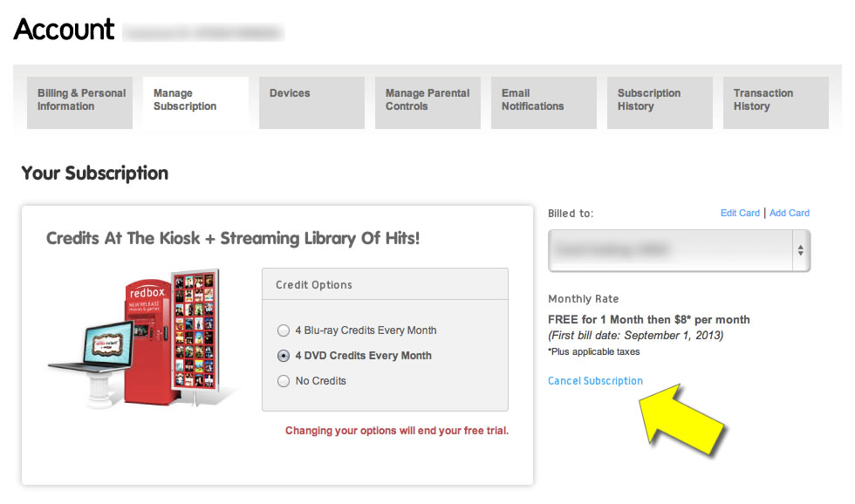Image resolution: width=855 pixels, height=504 pixels.
Task: View the Transaction History tab
Action: [776, 102]
